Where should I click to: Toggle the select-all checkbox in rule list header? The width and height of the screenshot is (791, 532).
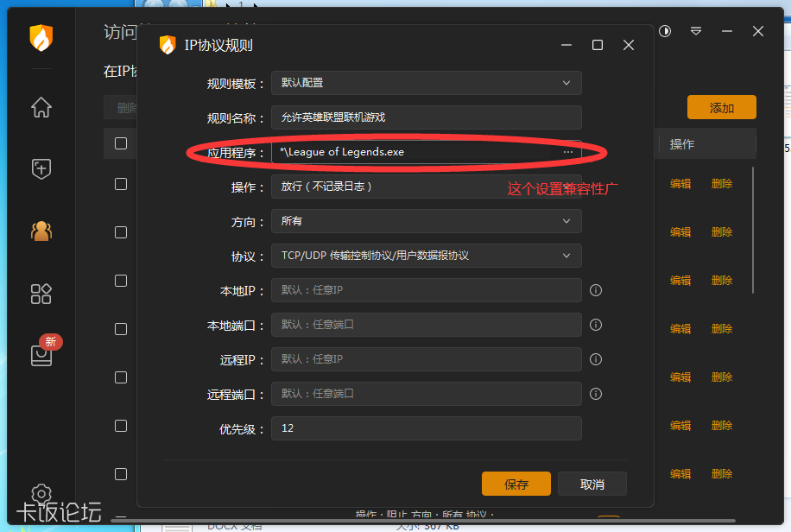[118, 142]
